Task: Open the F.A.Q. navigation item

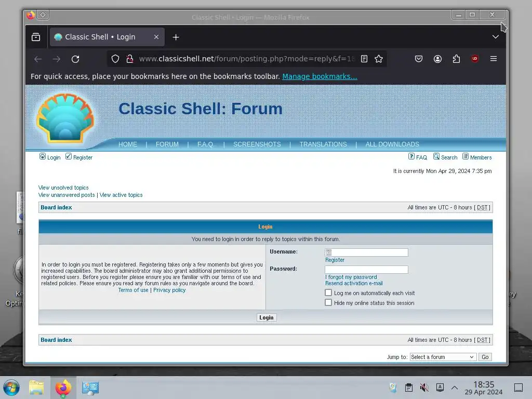Action: [x=206, y=144]
